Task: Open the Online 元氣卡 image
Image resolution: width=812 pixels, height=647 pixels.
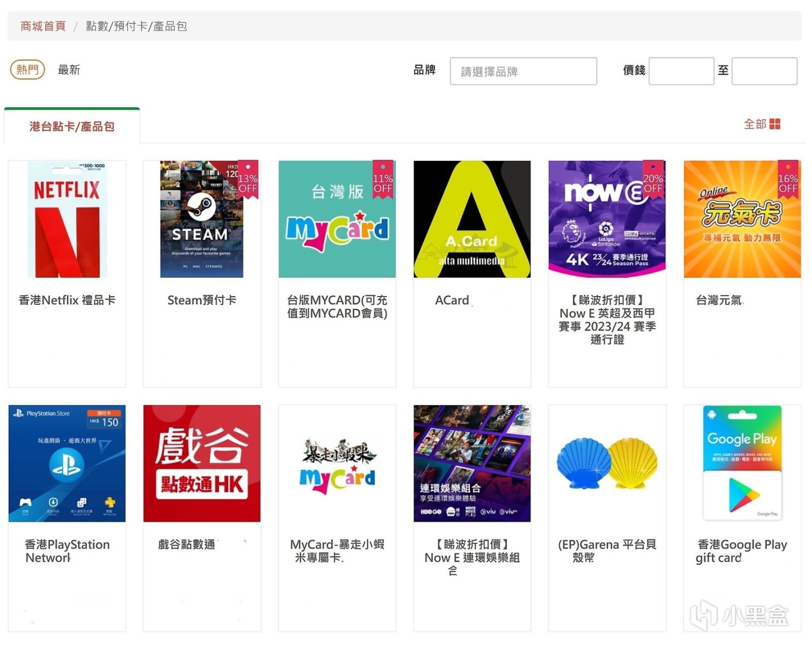Action: (x=742, y=219)
